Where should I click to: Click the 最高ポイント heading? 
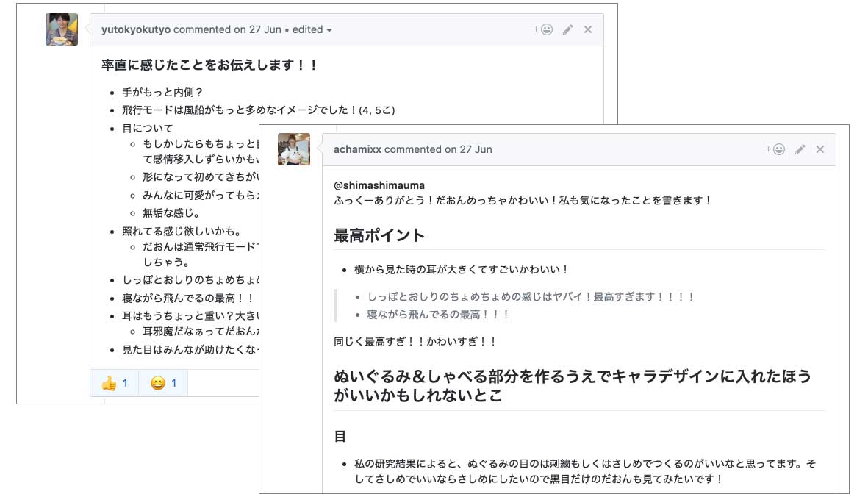[x=379, y=235]
